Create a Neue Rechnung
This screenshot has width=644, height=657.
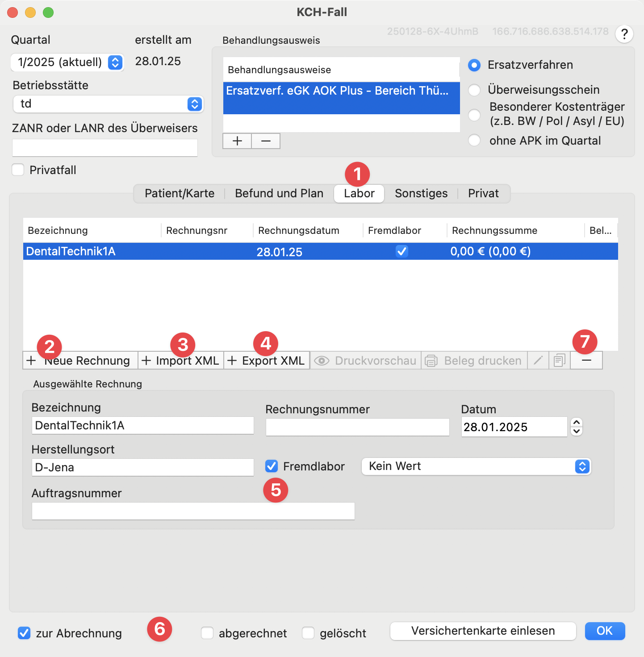(x=80, y=360)
